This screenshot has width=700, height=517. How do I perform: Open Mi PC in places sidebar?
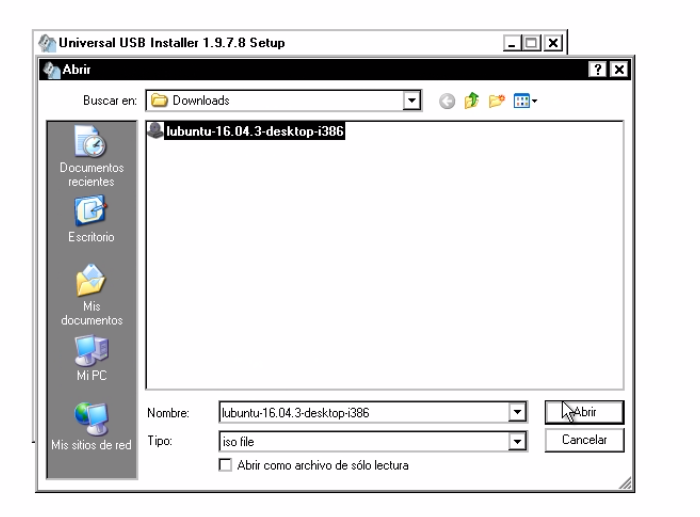[92, 359]
